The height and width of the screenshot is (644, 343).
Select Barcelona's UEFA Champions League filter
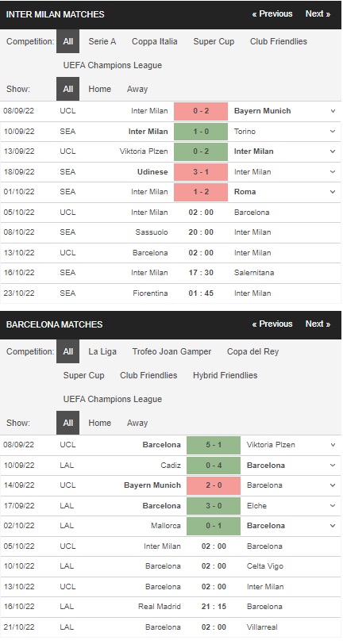[112, 399]
